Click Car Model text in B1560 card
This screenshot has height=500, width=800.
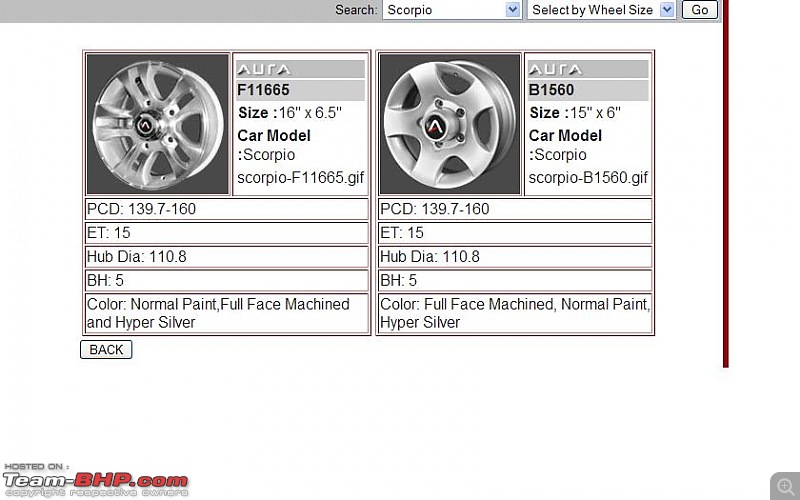(x=565, y=136)
